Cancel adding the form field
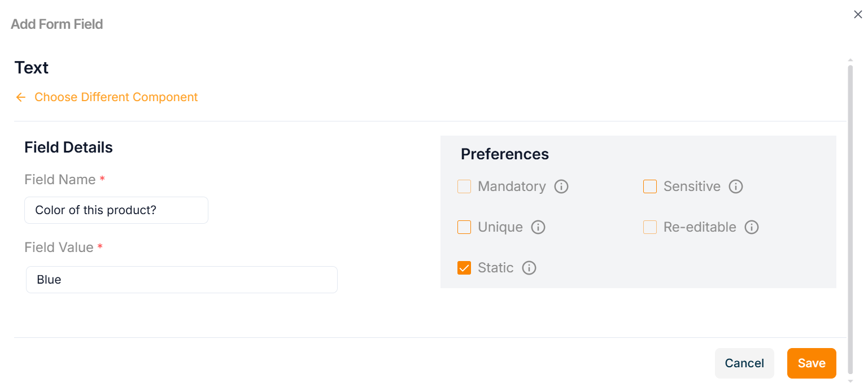The image size is (868, 391). point(744,363)
